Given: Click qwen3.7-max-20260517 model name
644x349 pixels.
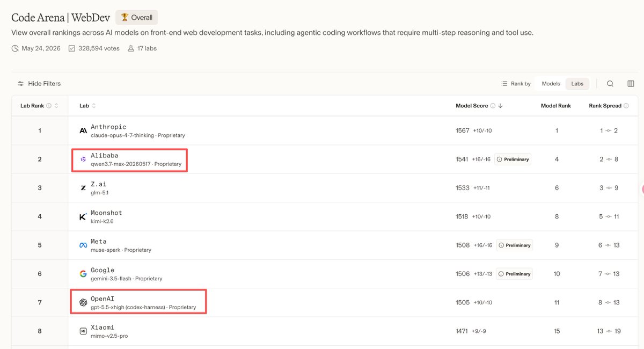Looking at the screenshot, I should [x=121, y=164].
